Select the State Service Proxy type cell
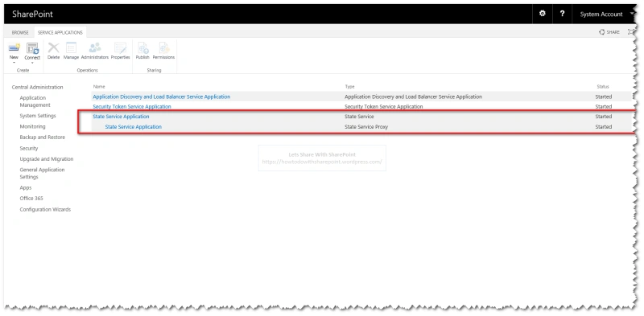The width and height of the screenshot is (644, 316). click(x=366, y=127)
